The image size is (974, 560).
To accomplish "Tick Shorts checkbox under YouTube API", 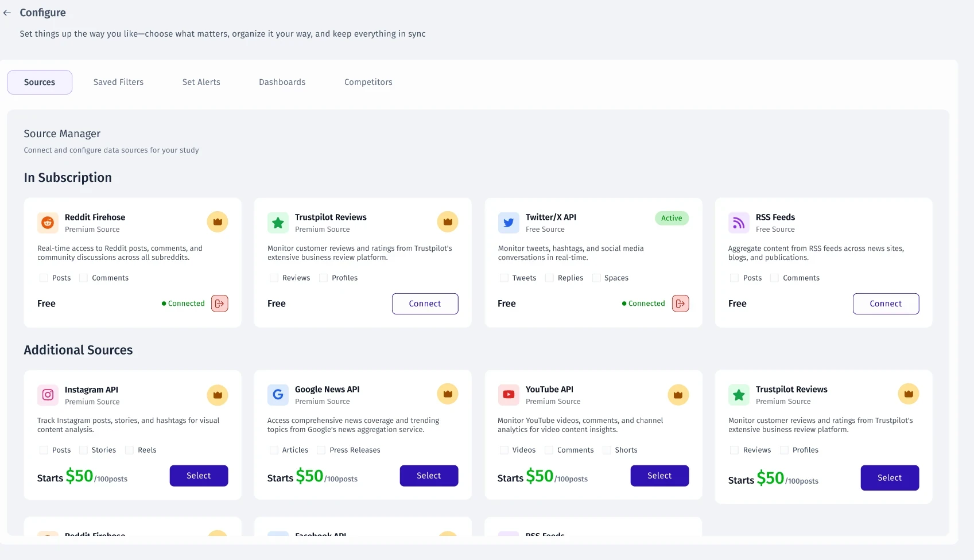I will [x=607, y=450].
